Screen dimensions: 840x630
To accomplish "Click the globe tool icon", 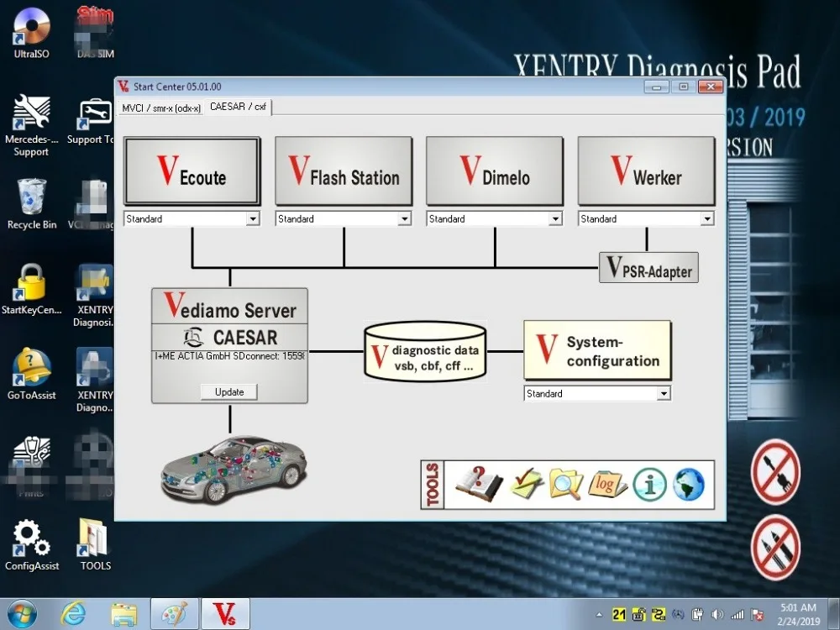I will point(689,485).
